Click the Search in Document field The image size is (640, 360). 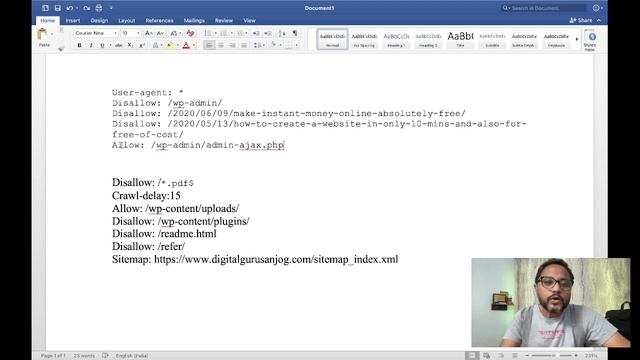pos(543,8)
